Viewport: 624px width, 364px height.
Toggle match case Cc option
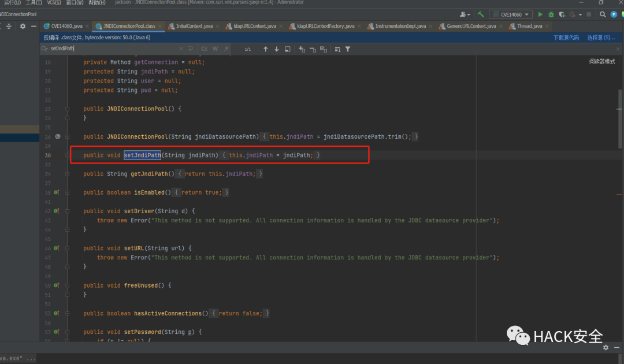tap(204, 49)
